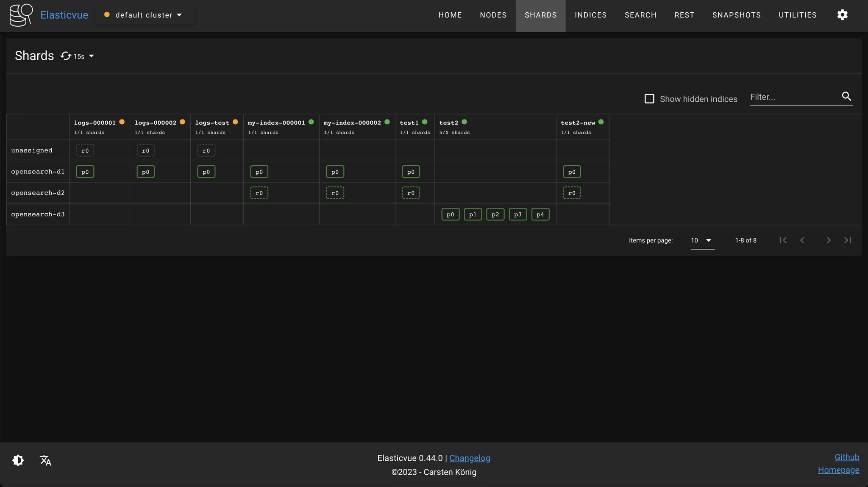The height and width of the screenshot is (487, 868).
Task: Click the Elasticvue logo icon
Action: (x=21, y=15)
